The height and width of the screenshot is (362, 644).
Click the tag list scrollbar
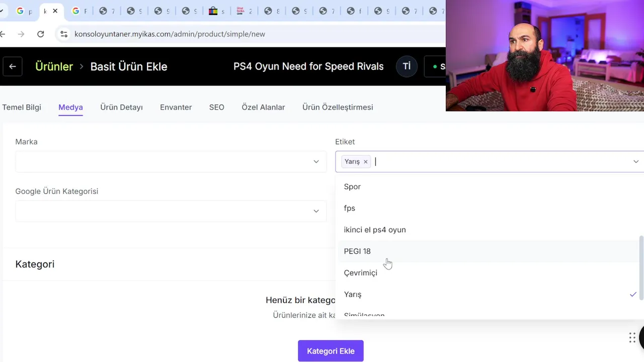[x=640, y=267]
